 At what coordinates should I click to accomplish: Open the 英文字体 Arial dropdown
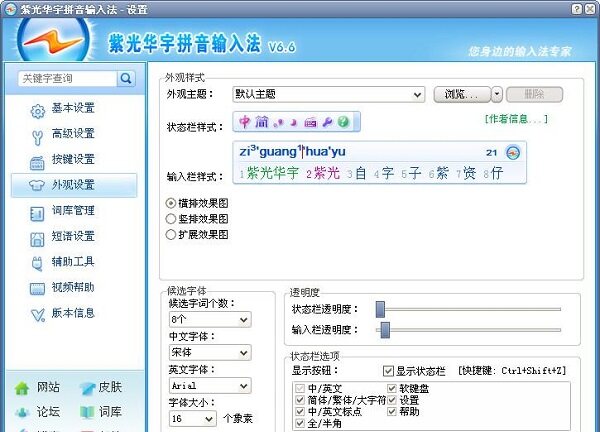(210, 385)
